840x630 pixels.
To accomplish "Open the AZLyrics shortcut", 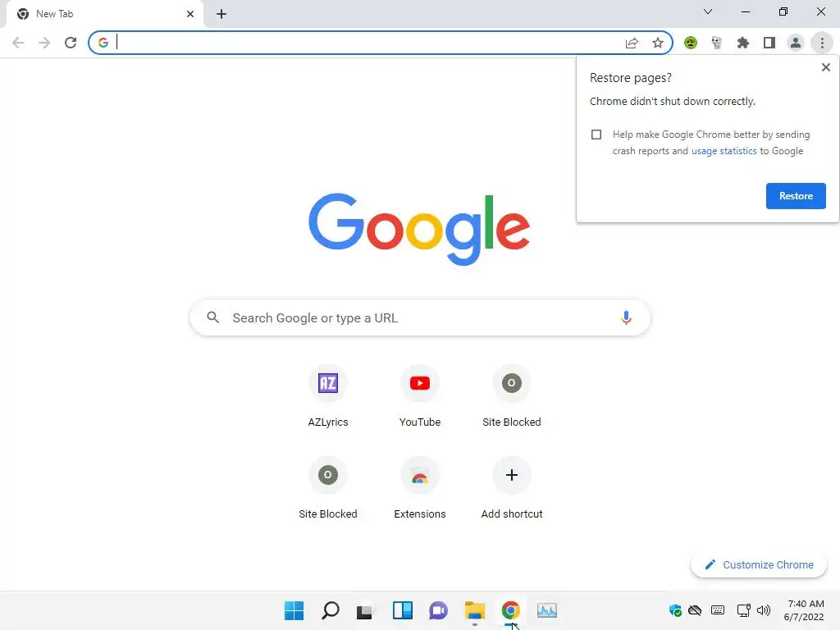I will [328, 395].
